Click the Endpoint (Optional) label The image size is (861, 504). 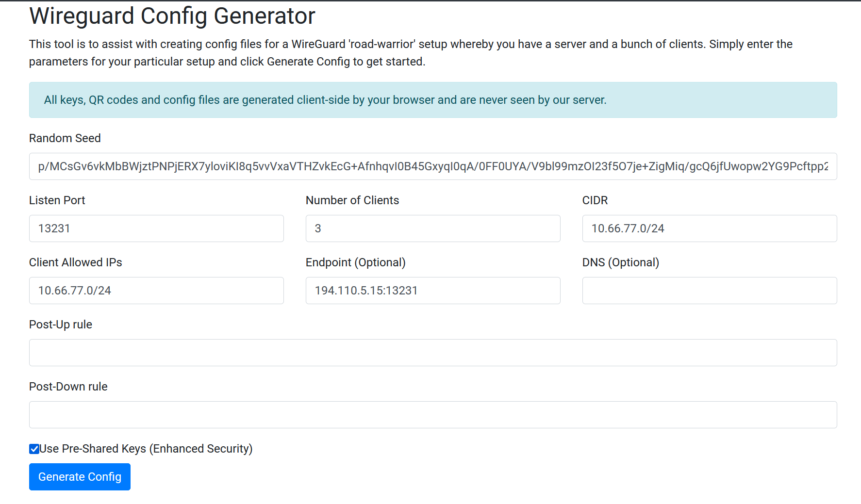pyautogui.click(x=355, y=262)
